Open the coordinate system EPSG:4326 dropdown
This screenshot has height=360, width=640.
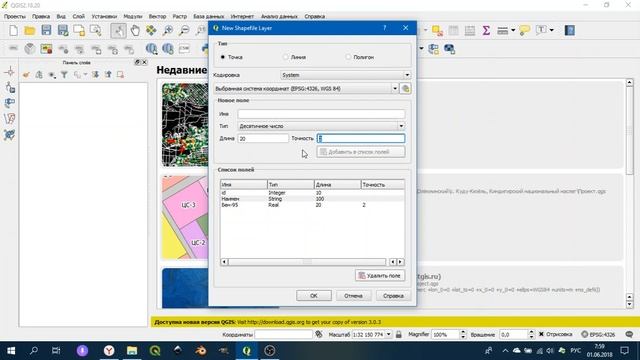(x=306, y=89)
